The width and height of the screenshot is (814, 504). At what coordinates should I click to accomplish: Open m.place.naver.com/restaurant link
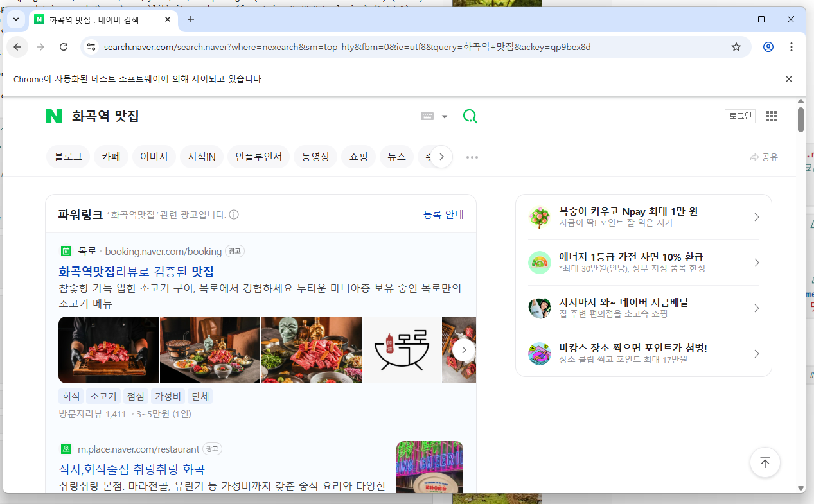(x=139, y=449)
